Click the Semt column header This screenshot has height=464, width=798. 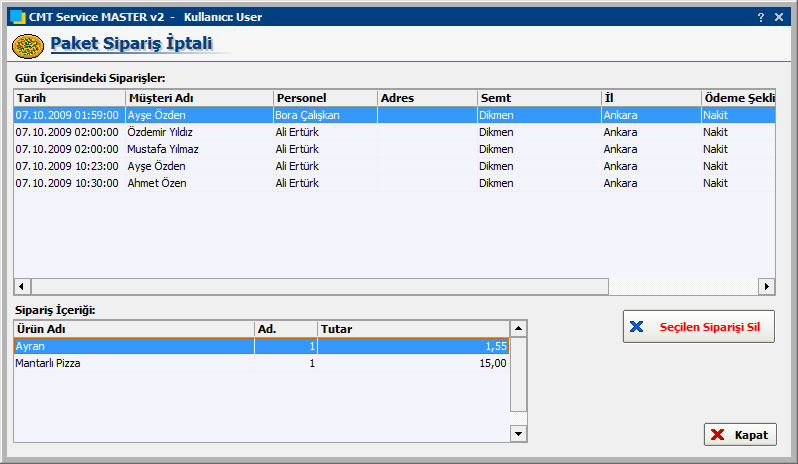538,98
